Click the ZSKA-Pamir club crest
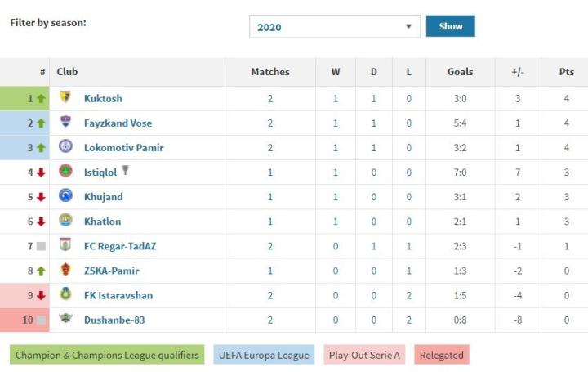588x372 pixels. (x=65, y=270)
